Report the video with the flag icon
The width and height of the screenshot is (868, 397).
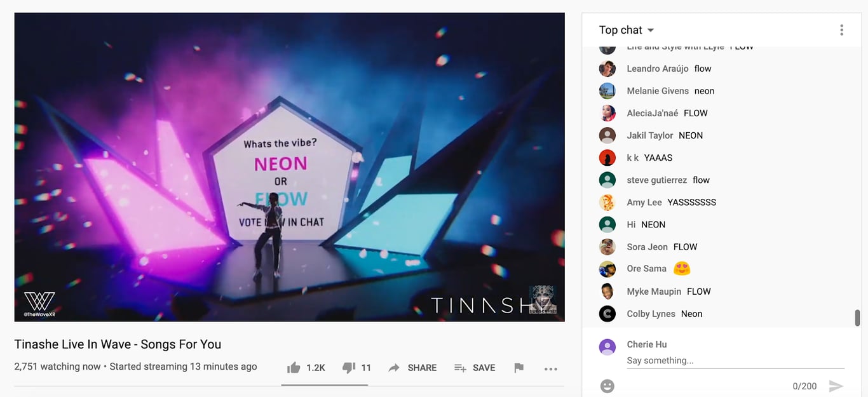pos(519,368)
